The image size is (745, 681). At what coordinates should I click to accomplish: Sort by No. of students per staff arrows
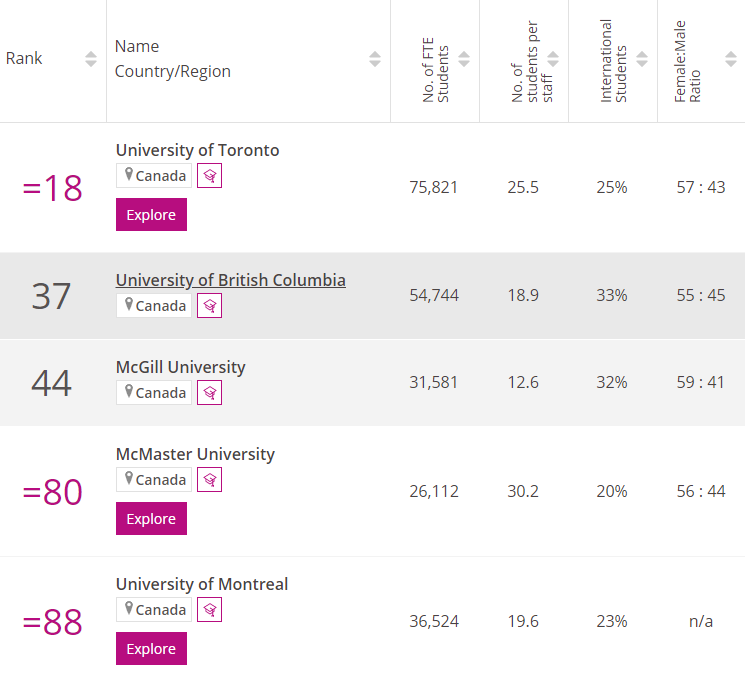[x=553, y=59]
